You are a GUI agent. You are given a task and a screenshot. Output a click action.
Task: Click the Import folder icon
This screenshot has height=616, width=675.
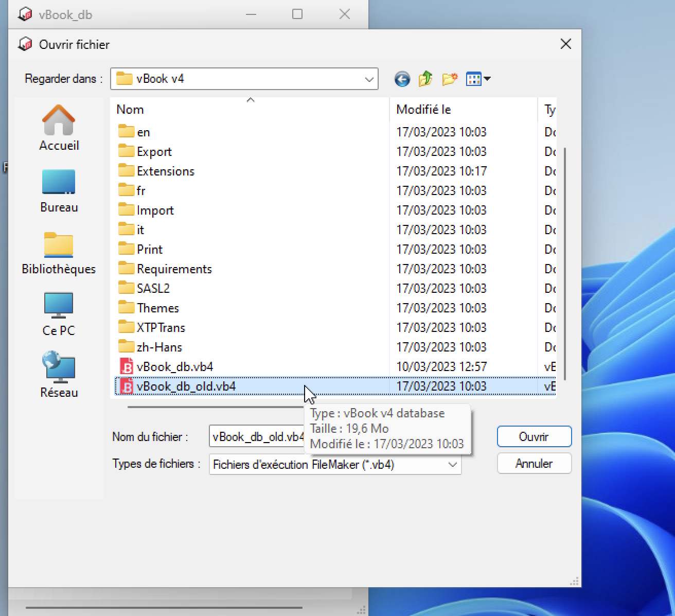point(126,210)
